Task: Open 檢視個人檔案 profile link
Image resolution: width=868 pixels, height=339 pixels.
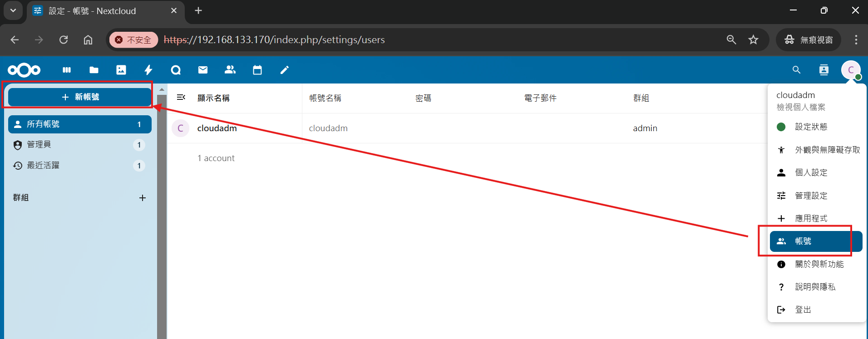Action: (801, 107)
